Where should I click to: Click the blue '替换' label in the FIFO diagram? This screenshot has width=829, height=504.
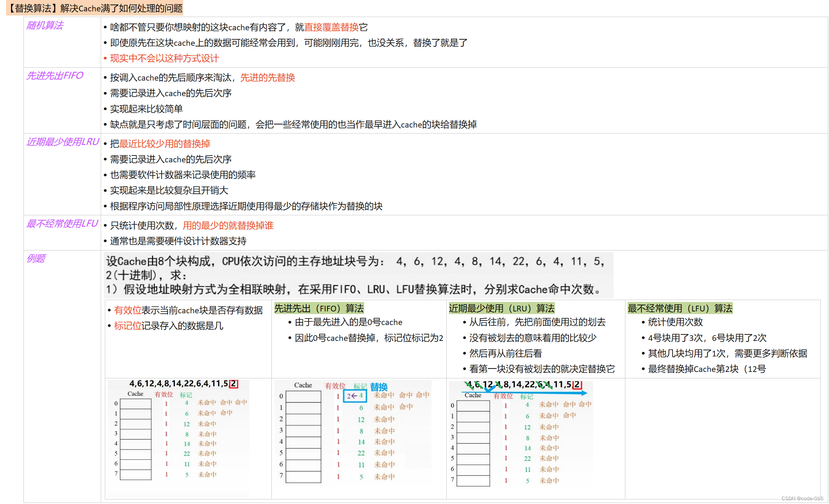pos(379,387)
